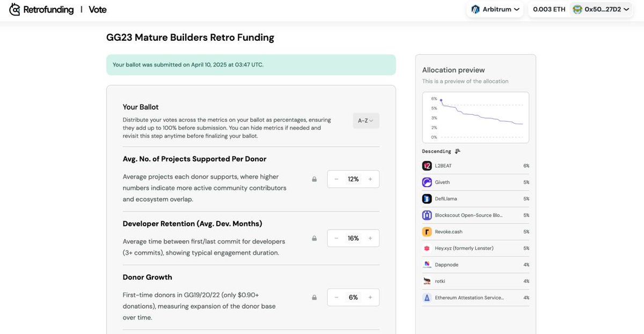This screenshot has width=644, height=334.
Task: Toggle the Descending sort order icon
Action: 458,151
